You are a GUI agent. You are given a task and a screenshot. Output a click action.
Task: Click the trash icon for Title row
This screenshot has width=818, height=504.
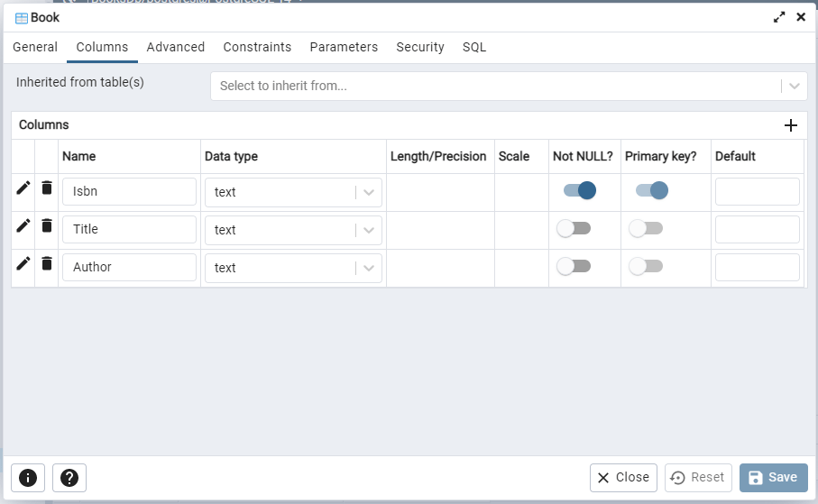tap(47, 226)
